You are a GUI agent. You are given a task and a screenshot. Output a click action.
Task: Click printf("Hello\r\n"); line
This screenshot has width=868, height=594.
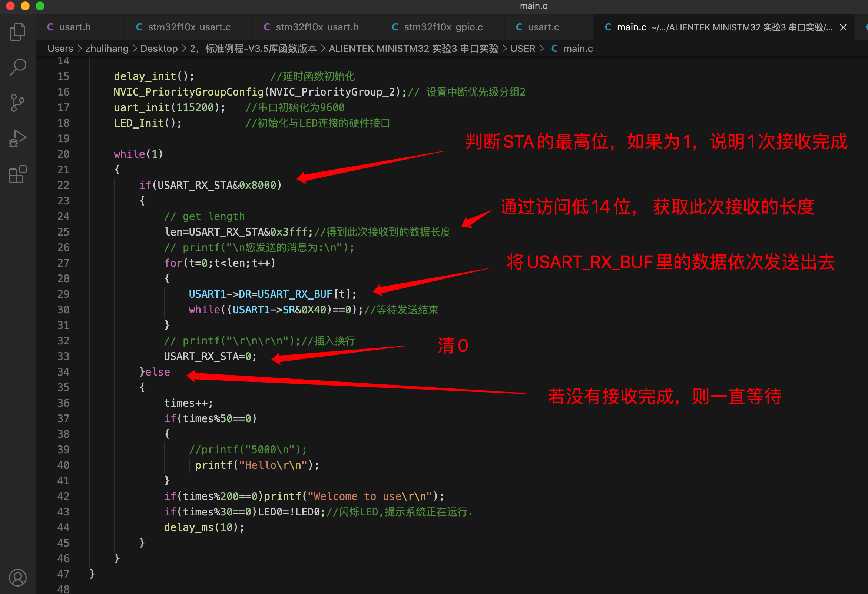click(257, 465)
